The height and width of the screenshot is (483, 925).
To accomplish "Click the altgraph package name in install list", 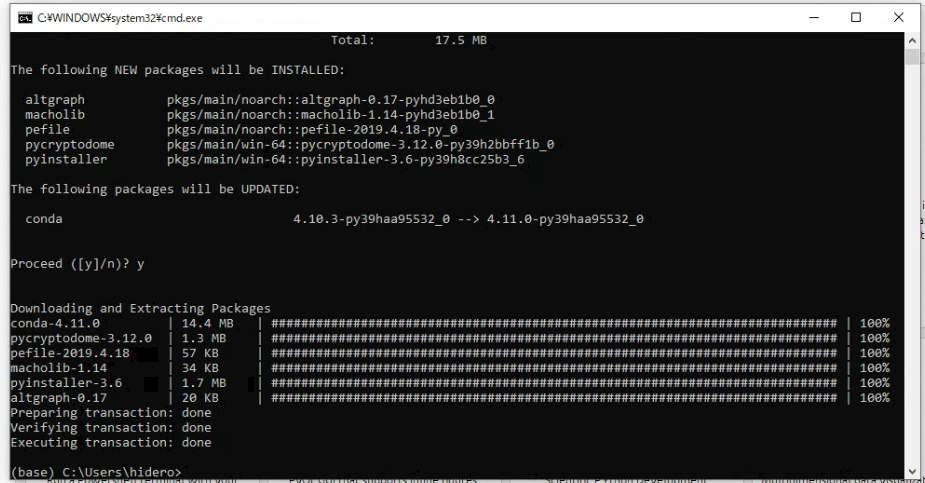I will (55, 100).
